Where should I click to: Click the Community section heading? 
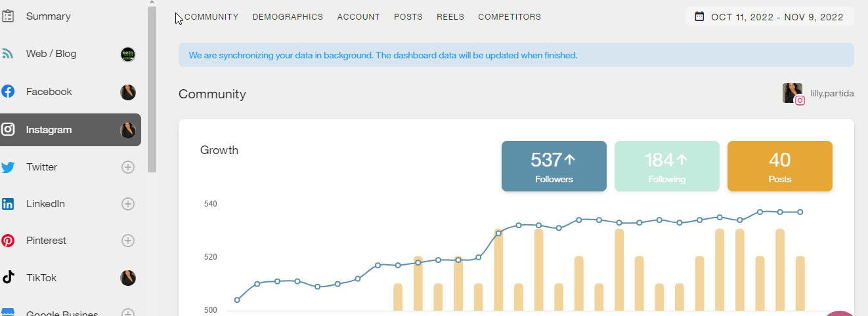212,94
